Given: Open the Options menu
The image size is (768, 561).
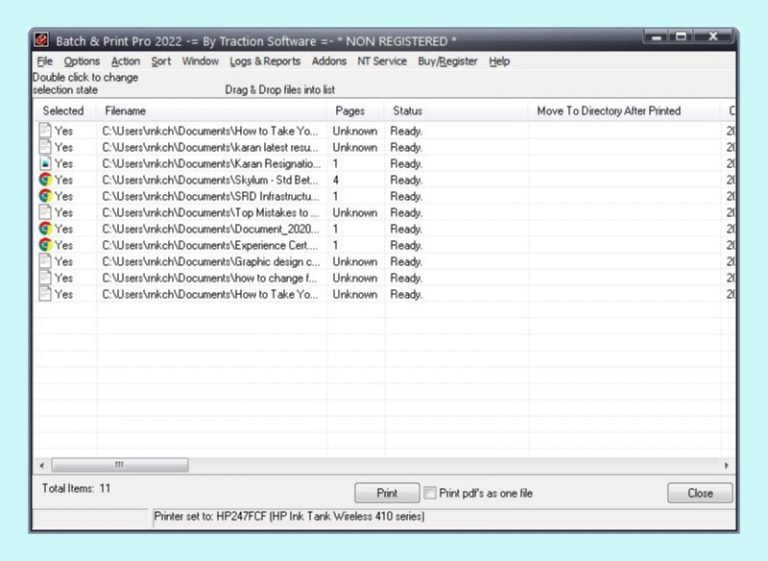Looking at the screenshot, I should pos(82,61).
